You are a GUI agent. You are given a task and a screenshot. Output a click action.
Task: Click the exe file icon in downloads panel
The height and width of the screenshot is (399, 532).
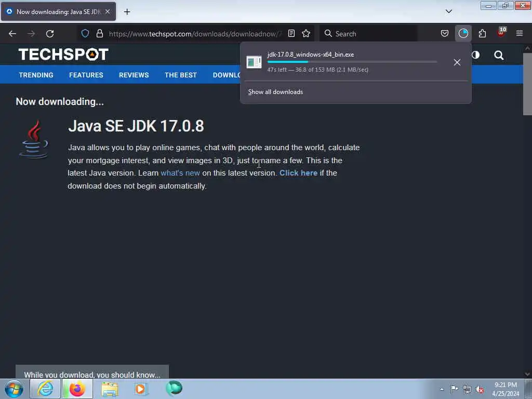[x=254, y=62]
